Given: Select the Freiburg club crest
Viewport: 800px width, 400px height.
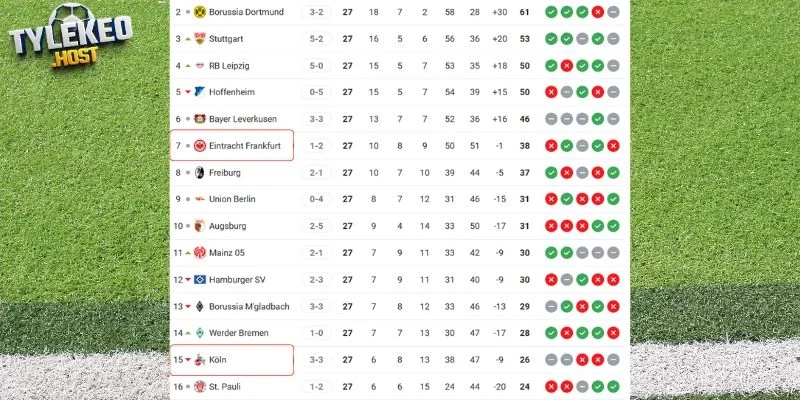Looking at the screenshot, I should 199,172.
